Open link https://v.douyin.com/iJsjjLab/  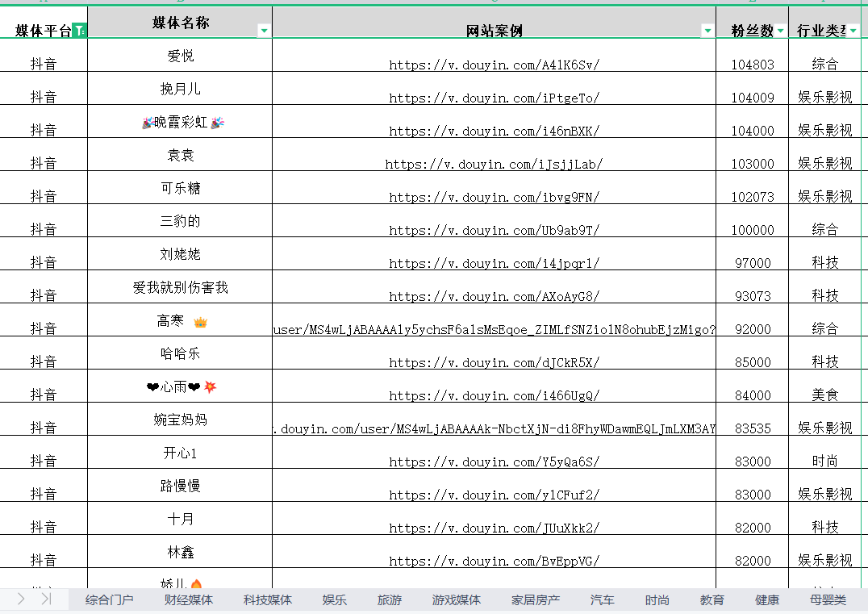tap(494, 164)
